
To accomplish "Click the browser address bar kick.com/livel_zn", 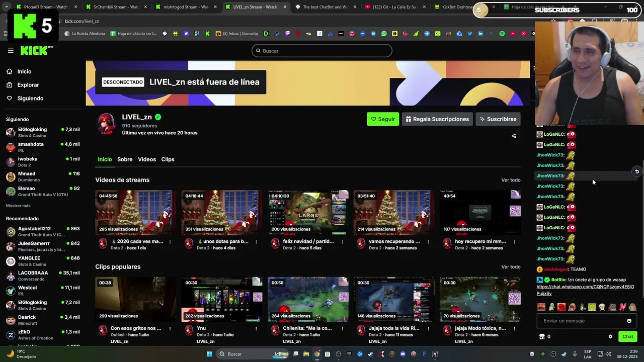I will 82,21.
